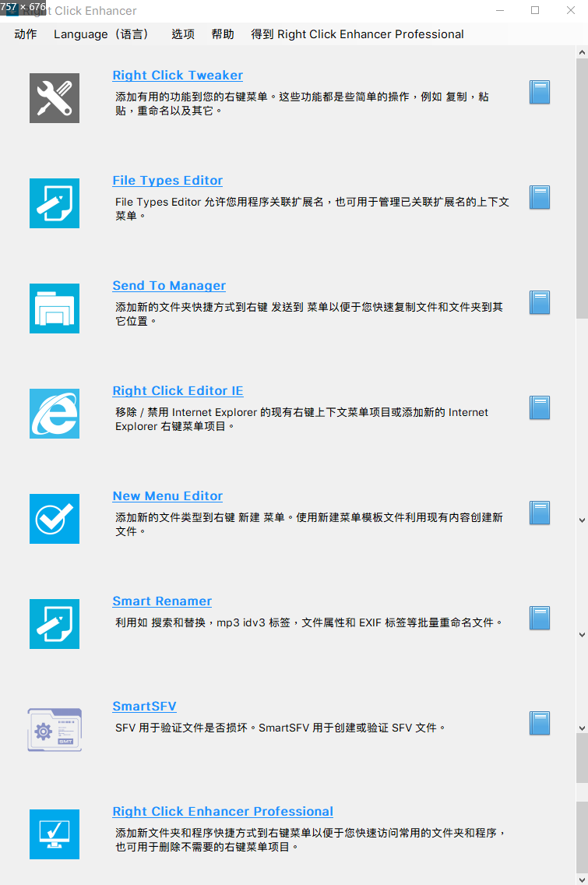Click the text 添加新的文件夹快捷方式到右键 发送到
588x885 pixels.
[309, 314]
